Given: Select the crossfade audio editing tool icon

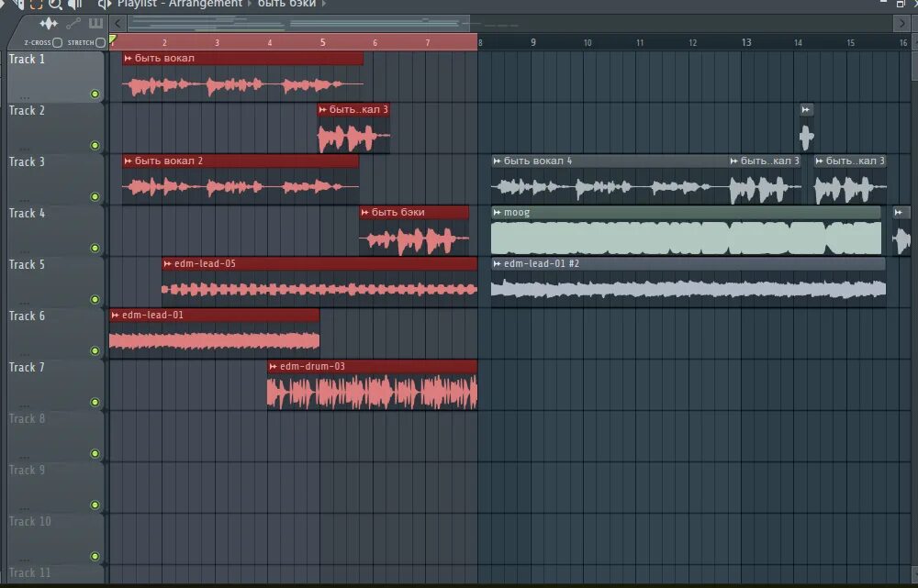Looking at the screenshot, I should click(49, 24).
